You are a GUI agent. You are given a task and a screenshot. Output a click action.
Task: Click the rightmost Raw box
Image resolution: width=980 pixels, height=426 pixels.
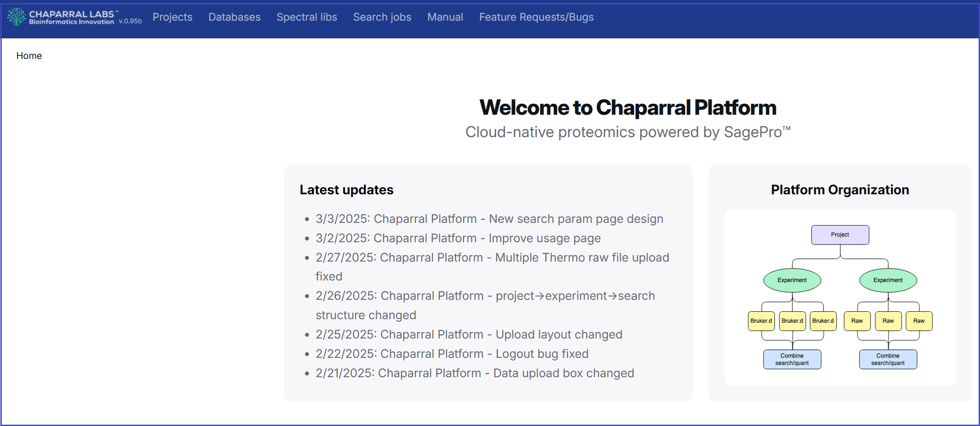click(918, 321)
